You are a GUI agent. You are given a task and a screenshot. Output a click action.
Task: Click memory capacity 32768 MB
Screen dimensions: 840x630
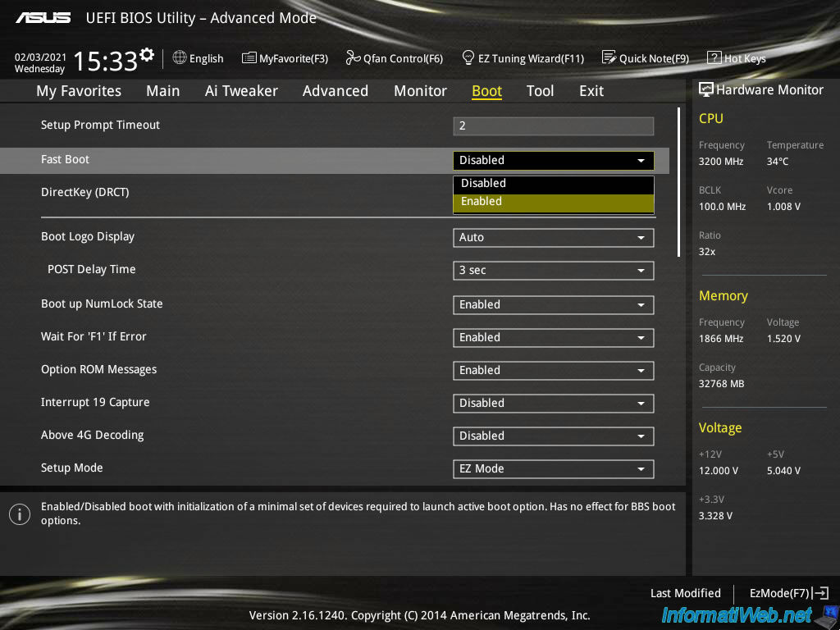721,384
